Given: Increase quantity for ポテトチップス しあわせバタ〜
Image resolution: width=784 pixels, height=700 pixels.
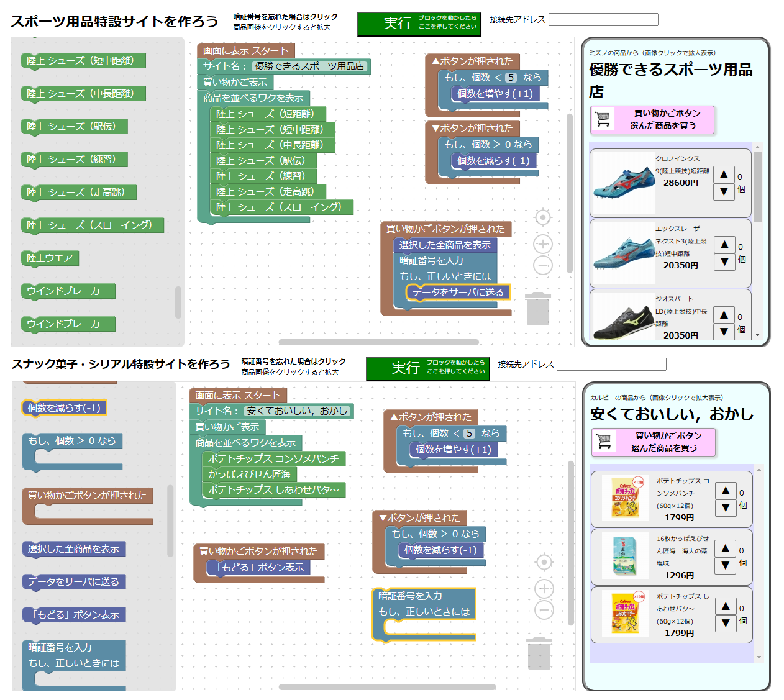Looking at the screenshot, I should pyautogui.click(x=726, y=606).
